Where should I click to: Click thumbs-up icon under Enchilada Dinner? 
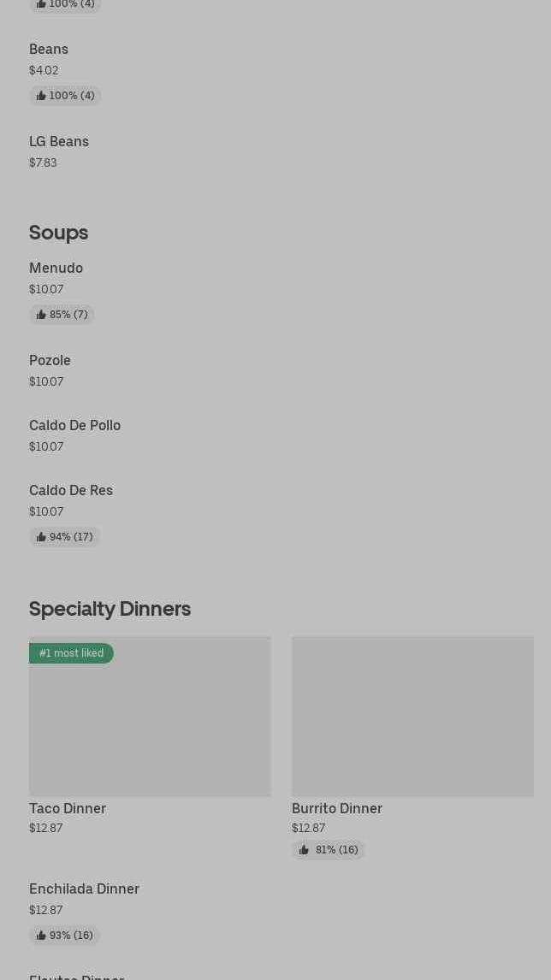point(41,936)
